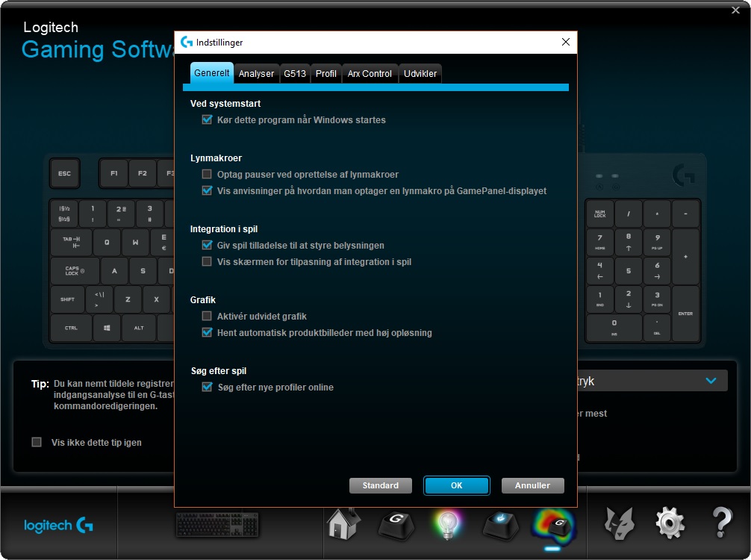Select the Generelt tab
This screenshot has height=560, width=751.
tap(212, 73)
